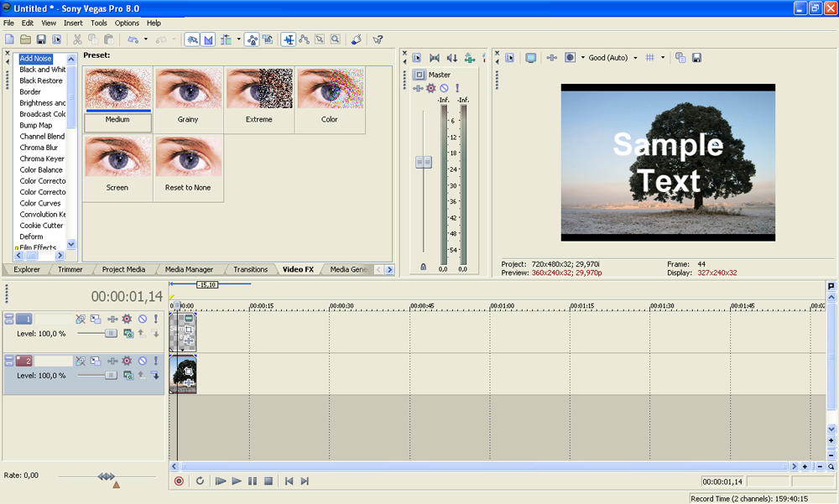Copy snapshot to clipboard in preview

680,58
